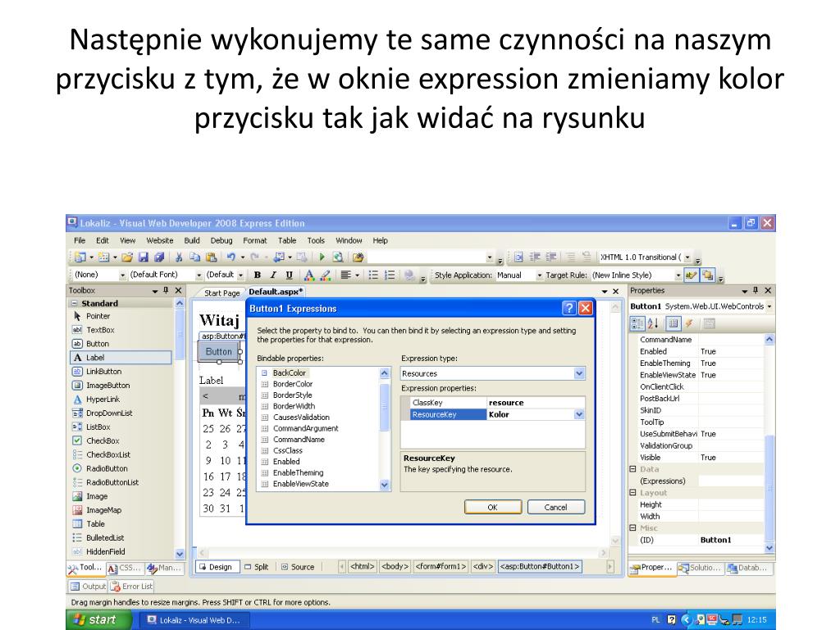Click Lokaliz taskbar button

[x=194, y=620]
